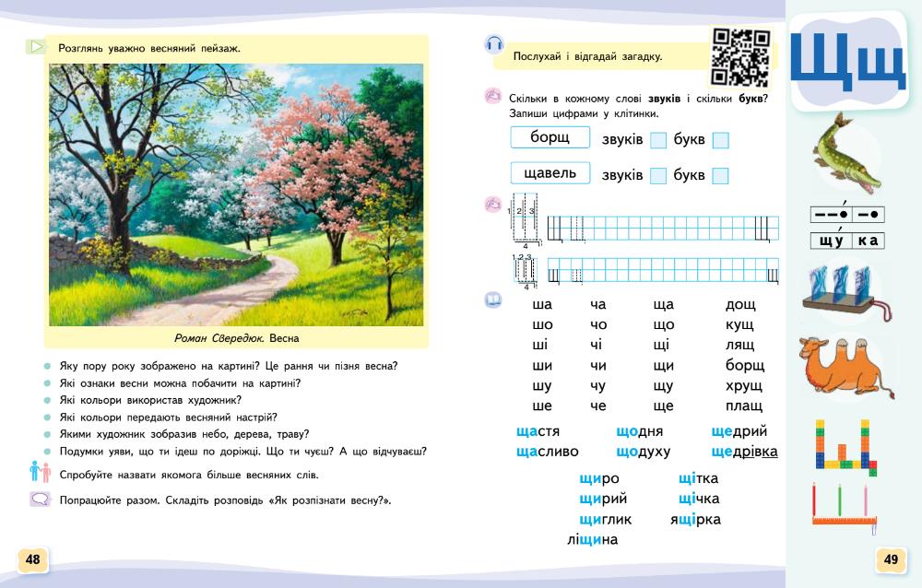
Task: Click the page number 49
Action: pos(891,559)
